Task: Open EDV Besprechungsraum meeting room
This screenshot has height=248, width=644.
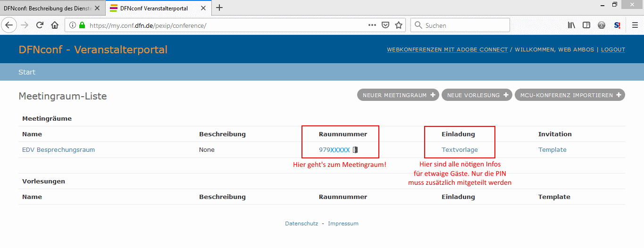Action: coord(59,150)
